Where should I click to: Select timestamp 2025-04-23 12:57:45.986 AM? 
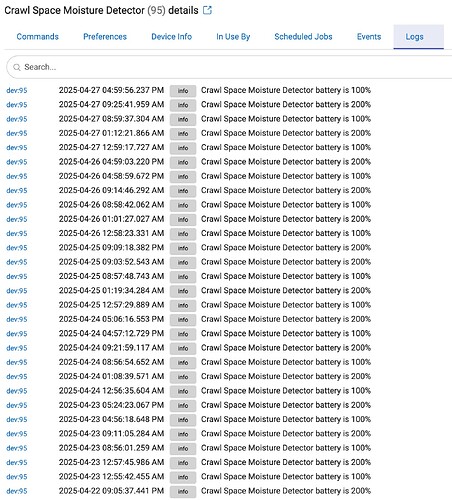111,462
